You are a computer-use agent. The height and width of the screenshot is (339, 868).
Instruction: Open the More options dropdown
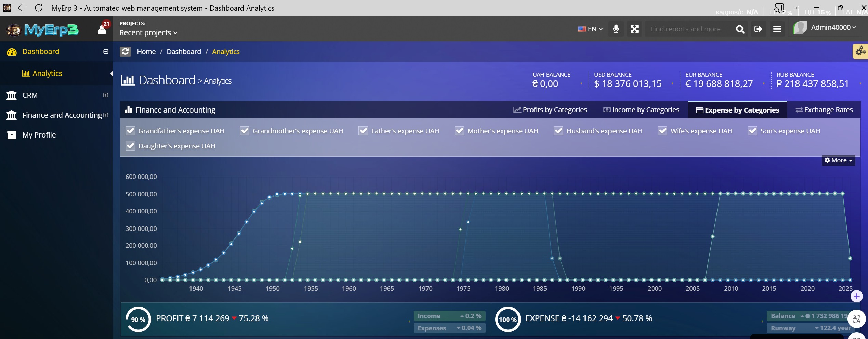(x=838, y=160)
